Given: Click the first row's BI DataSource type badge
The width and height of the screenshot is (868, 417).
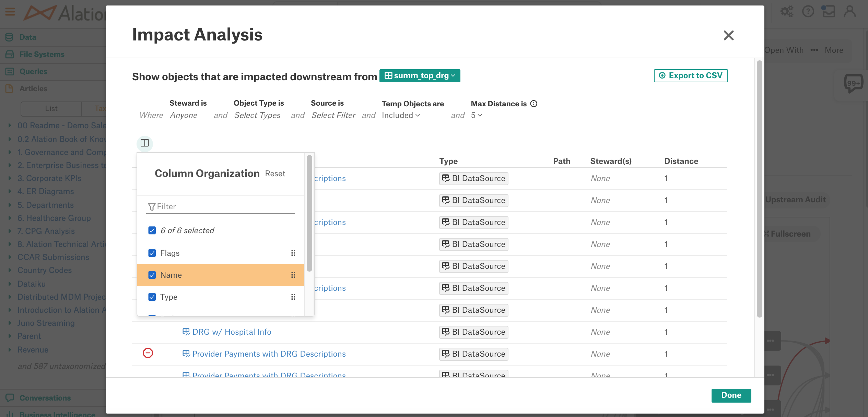Looking at the screenshot, I should coord(473,178).
